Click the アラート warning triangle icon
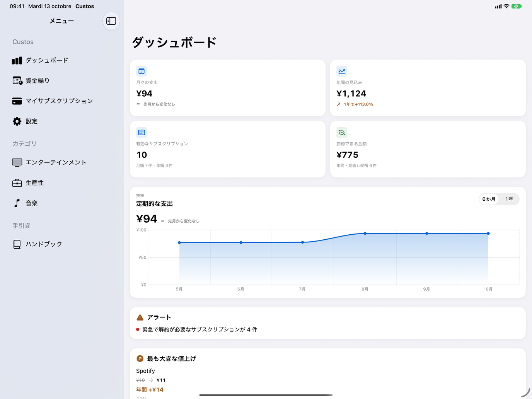The width and height of the screenshot is (532, 399). (140, 317)
